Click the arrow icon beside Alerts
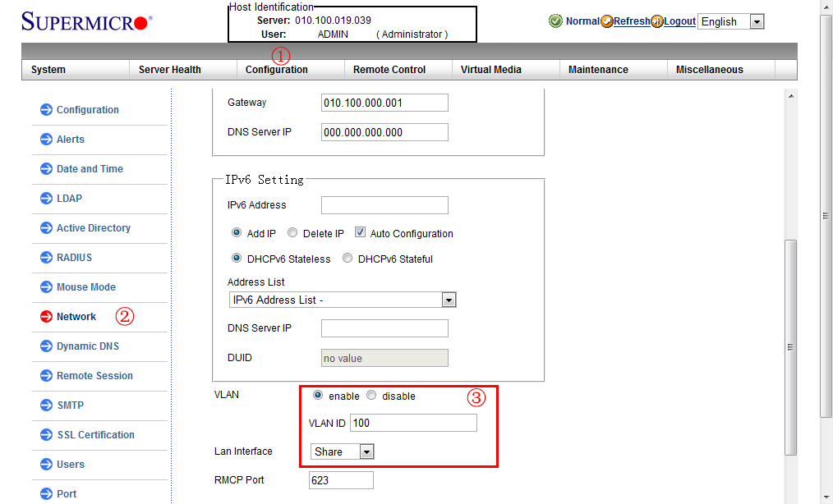Image resolution: width=833 pixels, height=504 pixels. pos(46,140)
